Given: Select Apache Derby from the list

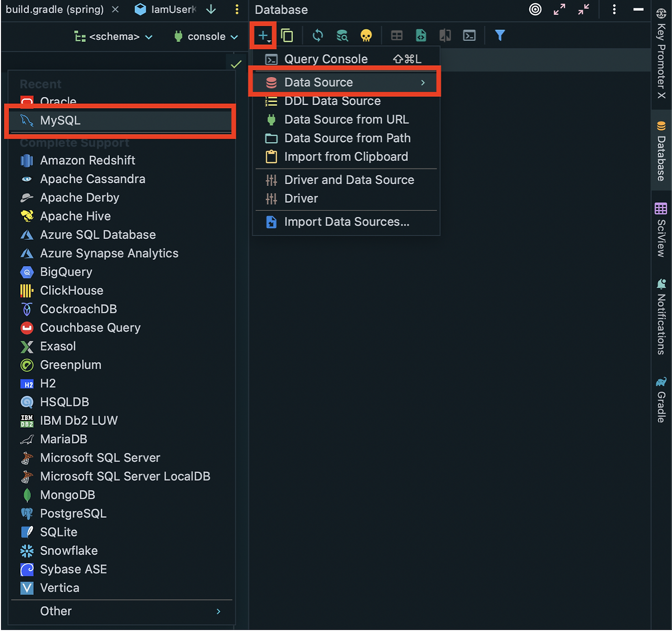Looking at the screenshot, I should (x=122, y=198).
